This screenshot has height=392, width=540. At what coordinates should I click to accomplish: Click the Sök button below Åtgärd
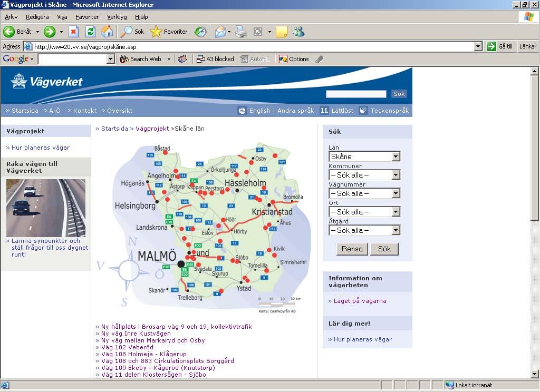pos(384,249)
